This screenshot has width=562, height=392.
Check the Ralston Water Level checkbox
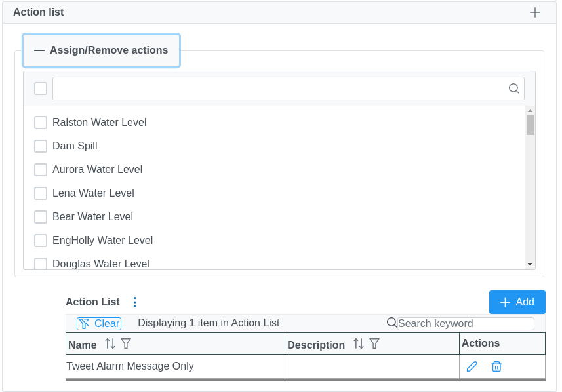[41, 123]
